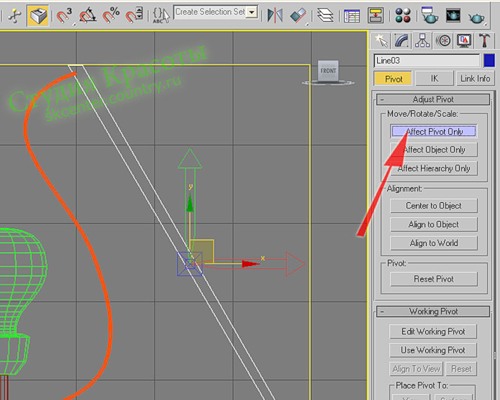Viewport: 500px width, 400px height.
Task: Click Reset Pivot button
Action: click(x=434, y=279)
